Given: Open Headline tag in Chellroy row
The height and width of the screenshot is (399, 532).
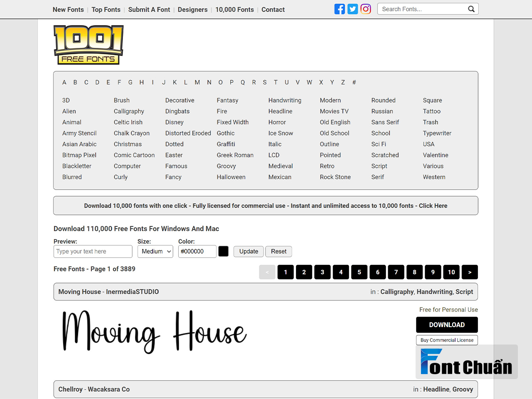Looking at the screenshot, I should click(436, 389).
